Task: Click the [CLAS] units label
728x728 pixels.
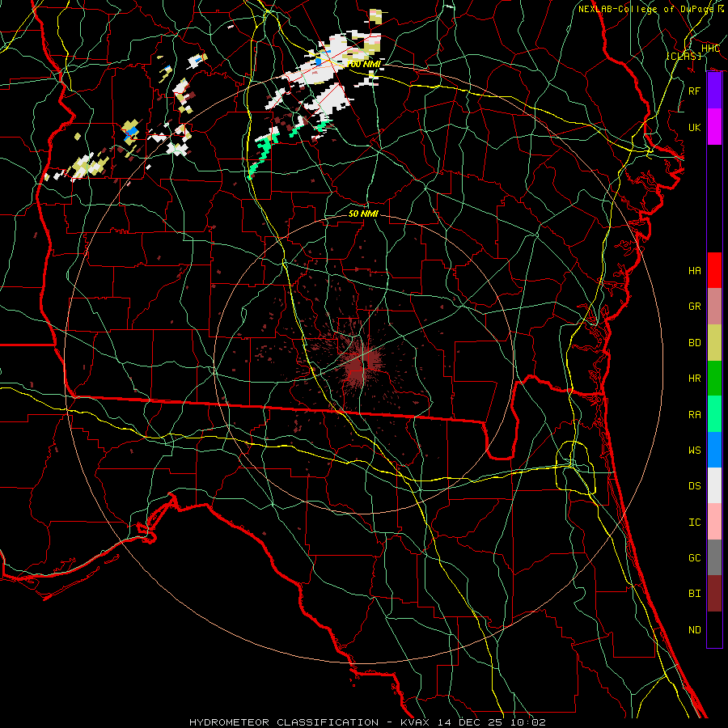Action: pyautogui.click(x=684, y=56)
